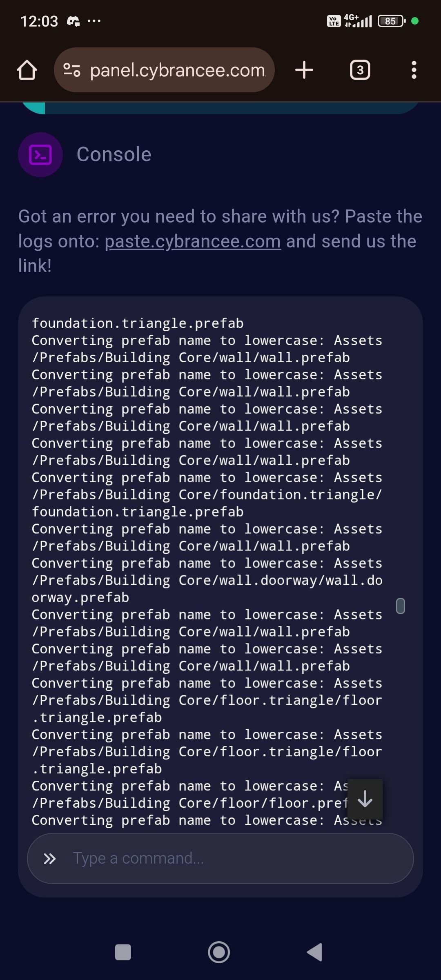The image size is (441, 980).
Task: Open site info icon in address bar
Action: click(x=72, y=70)
